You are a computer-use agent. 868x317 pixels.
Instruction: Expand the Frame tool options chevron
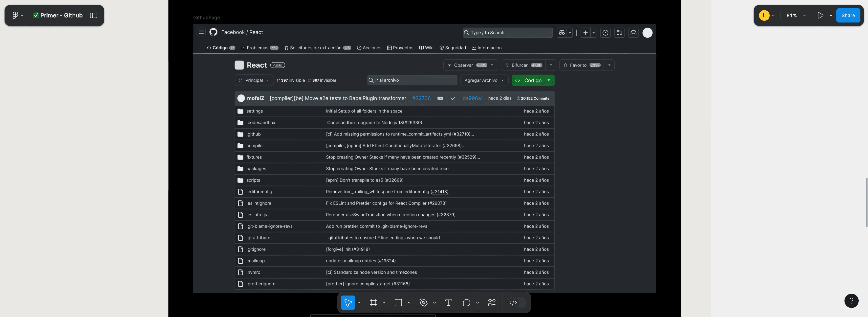[384, 303]
